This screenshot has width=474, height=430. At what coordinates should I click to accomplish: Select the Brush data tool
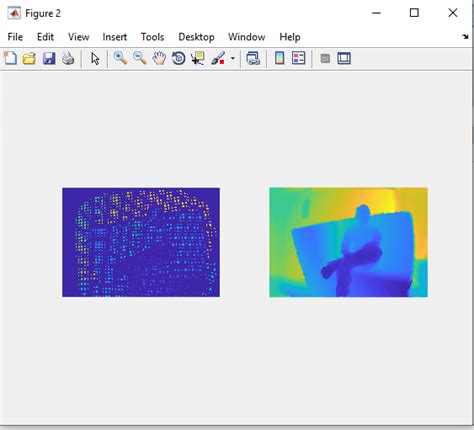click(218, 58)
